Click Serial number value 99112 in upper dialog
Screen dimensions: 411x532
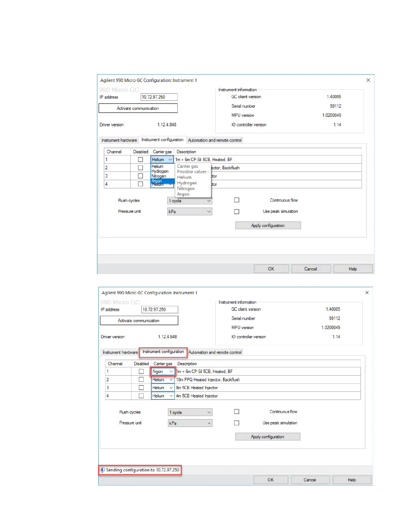tap(335, 106)
